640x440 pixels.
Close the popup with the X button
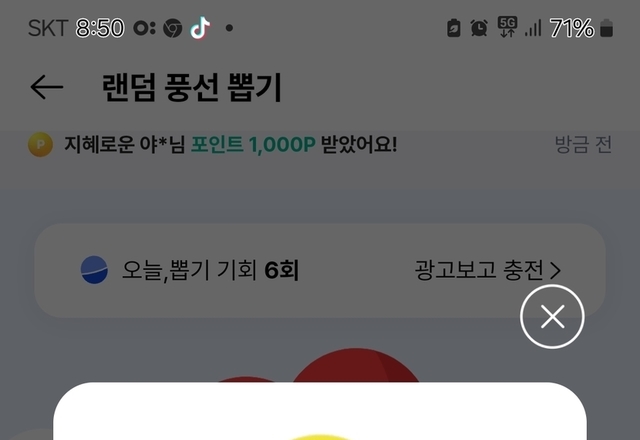coord(552,317)
